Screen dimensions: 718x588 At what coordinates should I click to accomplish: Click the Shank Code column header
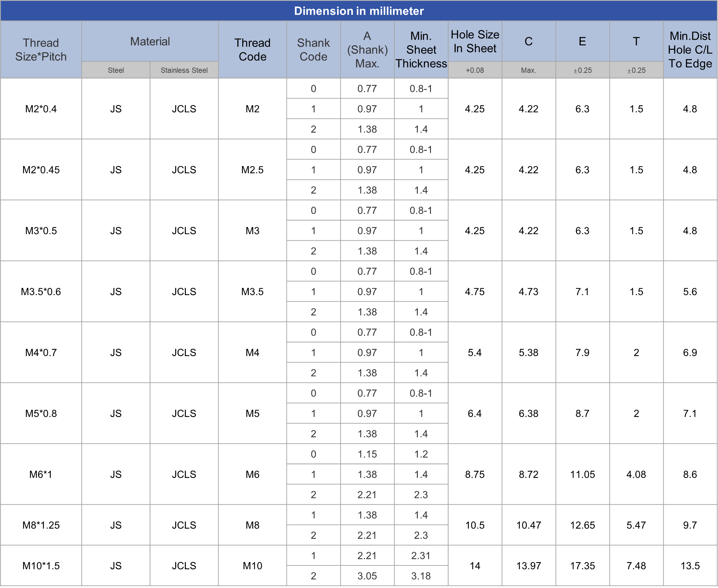[x=313, y=49]
